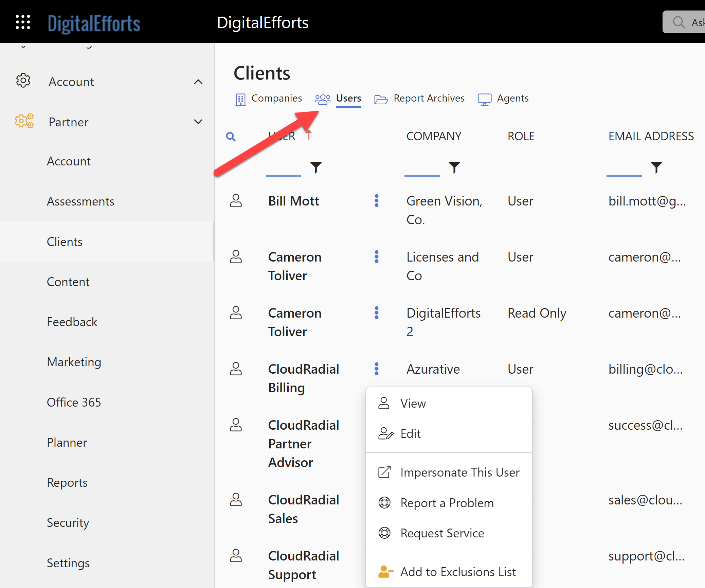The height and width of the screenshot is (588, 705).
Task: Open the CloudRadial Partner Advisor user name
Action: (x=304, y=444)
